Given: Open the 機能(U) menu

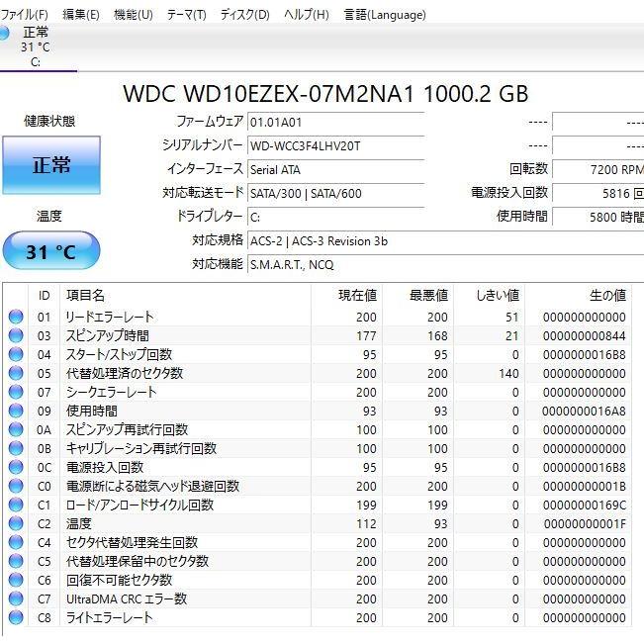Looking at the screenshot, I should [134, 15].
